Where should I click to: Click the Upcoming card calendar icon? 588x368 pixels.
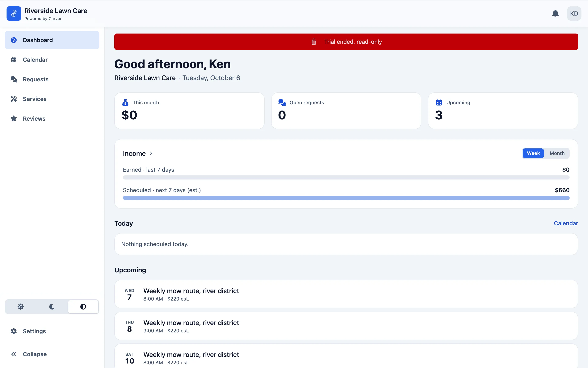pyautogui.click(x=439, y=102)
